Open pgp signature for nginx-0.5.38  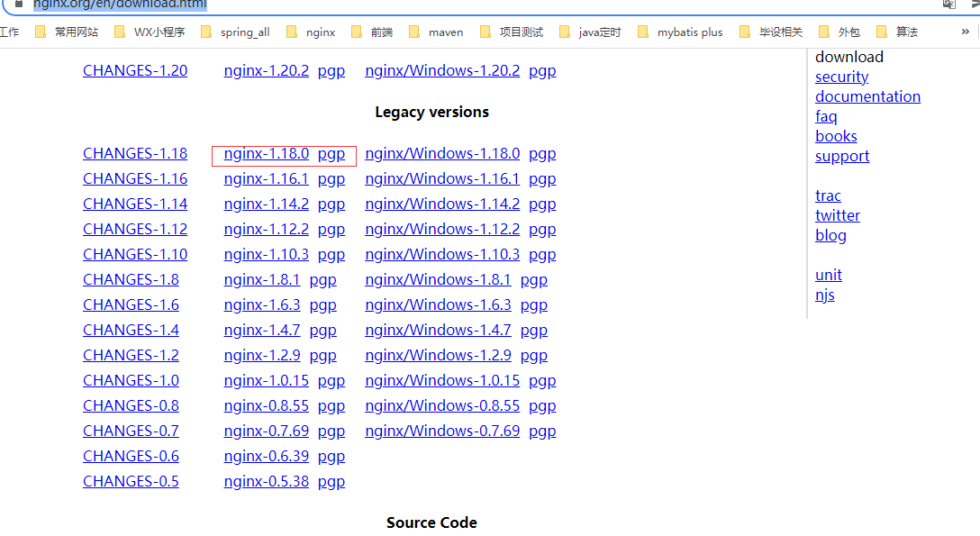click(331, 482)
